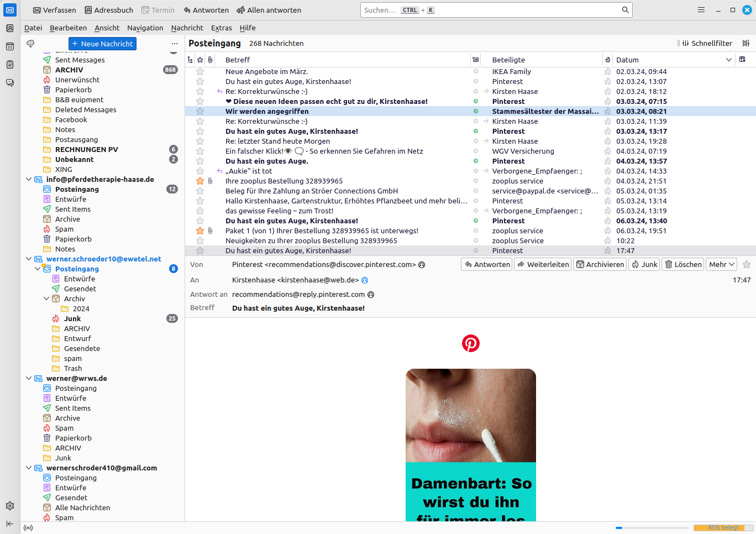Open the Extras menu
This screenshot has width=756, height=534.
point(221,28)
